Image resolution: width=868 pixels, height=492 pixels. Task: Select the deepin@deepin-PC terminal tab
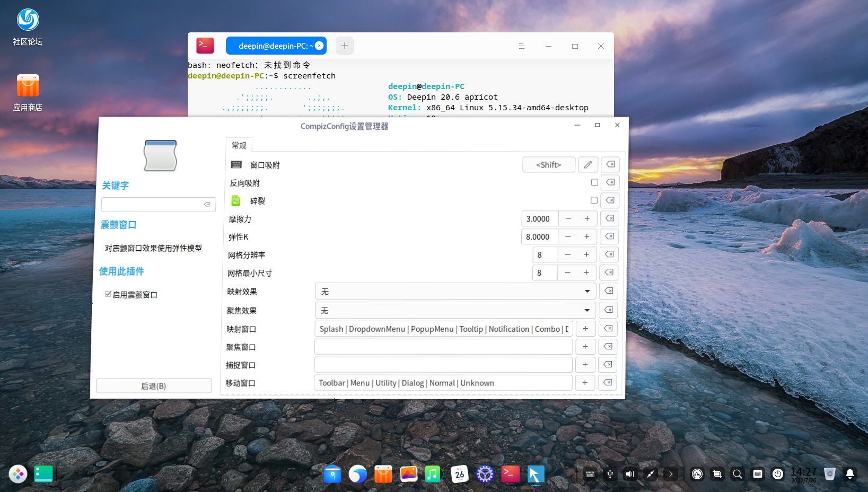[x=276, y=46]
